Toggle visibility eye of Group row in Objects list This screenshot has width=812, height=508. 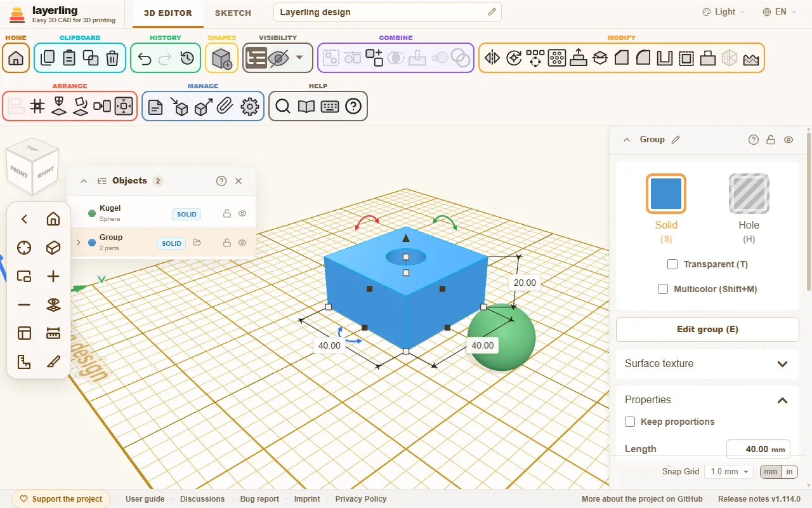242,243
